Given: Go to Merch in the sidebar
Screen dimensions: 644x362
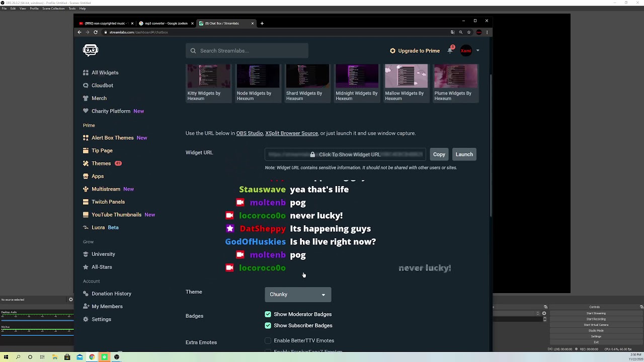Looking at the screenshot, I should [x=95, y=98].
